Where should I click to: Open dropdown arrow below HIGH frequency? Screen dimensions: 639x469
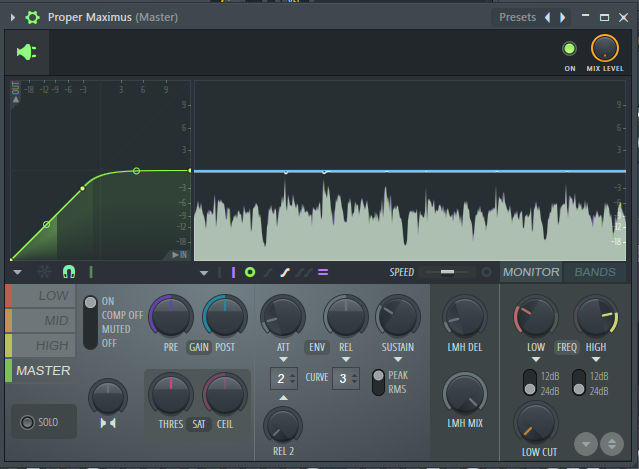[596, 359]
